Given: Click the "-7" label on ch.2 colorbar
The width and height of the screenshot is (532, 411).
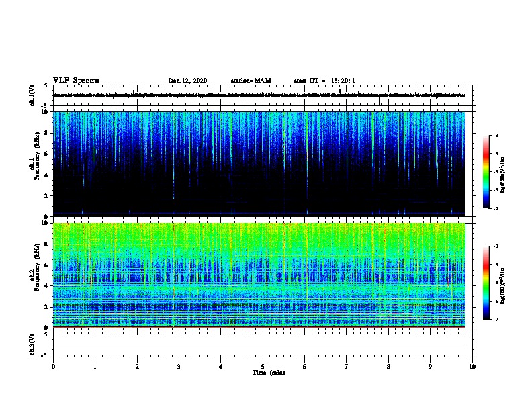Looking at the screenshot, I should click(495, 320).
